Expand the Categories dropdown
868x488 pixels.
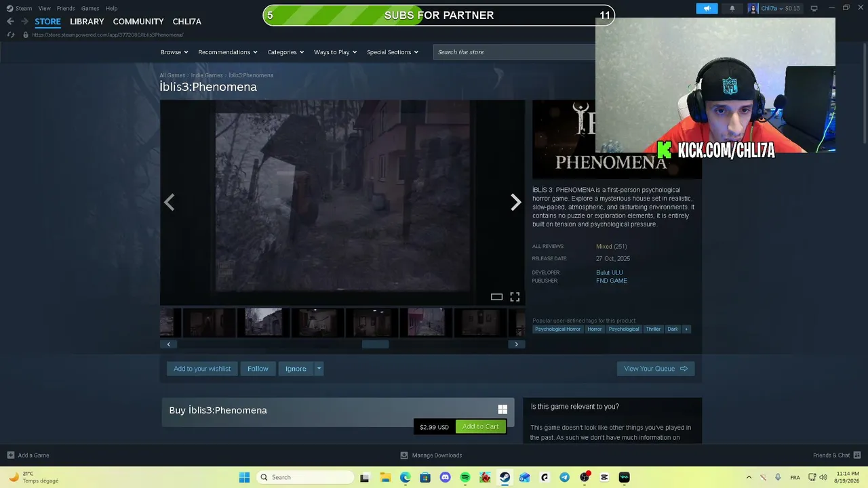[285, 52]
